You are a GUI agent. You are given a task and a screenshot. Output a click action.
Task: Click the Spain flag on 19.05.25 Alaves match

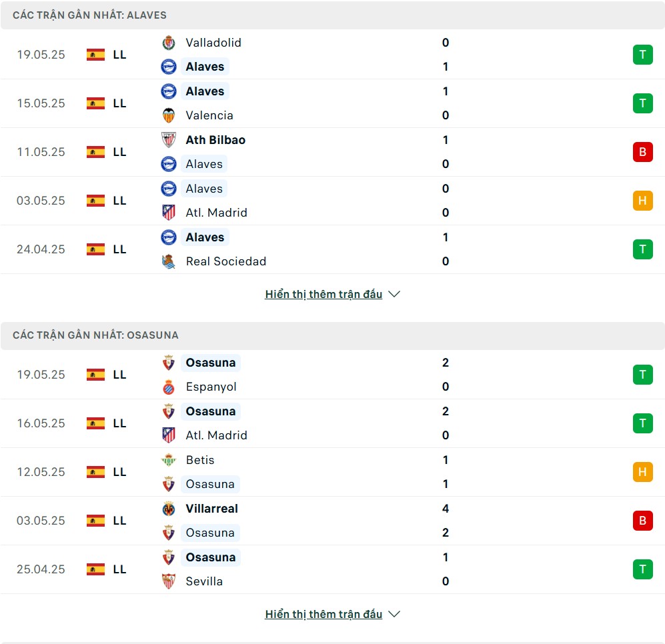click(x=95, y=55)
